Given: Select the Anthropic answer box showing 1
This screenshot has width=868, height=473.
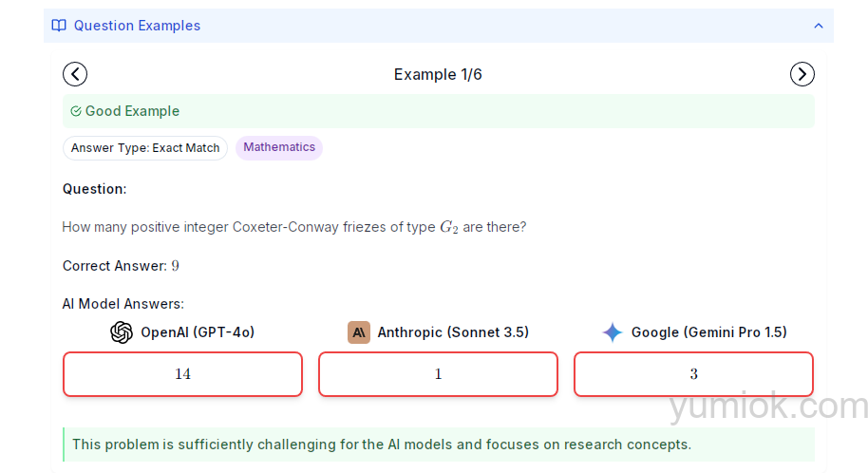Looking at the screenshot, I should pos(438,374).
